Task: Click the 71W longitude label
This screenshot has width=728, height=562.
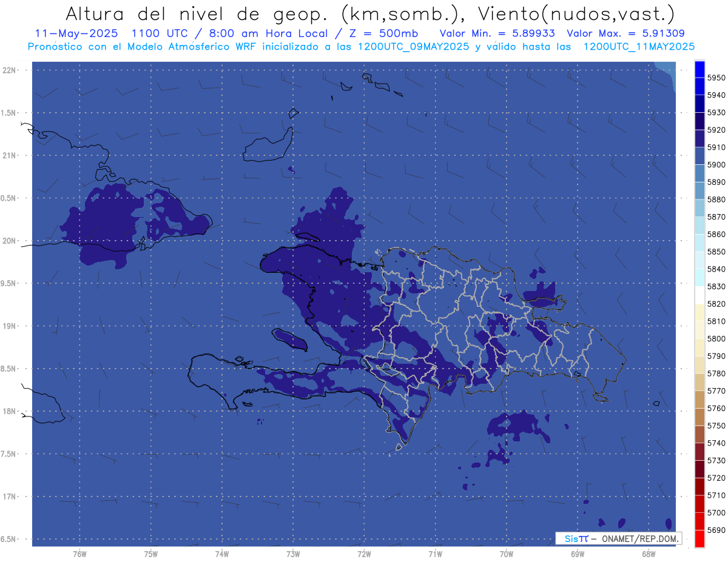Action: pos(435,554)
